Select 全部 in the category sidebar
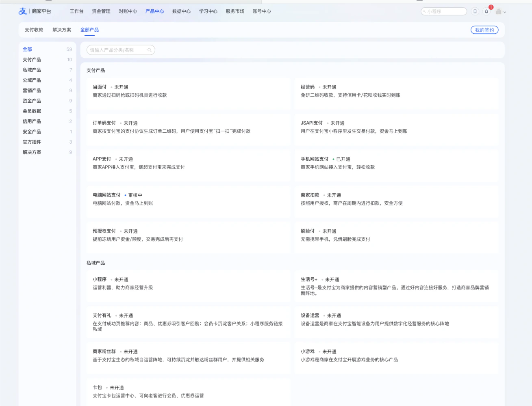 pos(47,49)
